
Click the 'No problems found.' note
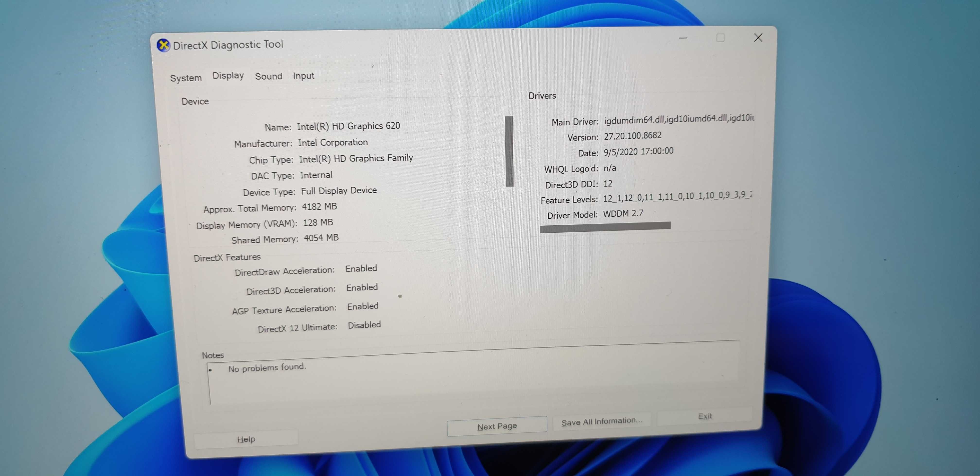pos(267,368)
